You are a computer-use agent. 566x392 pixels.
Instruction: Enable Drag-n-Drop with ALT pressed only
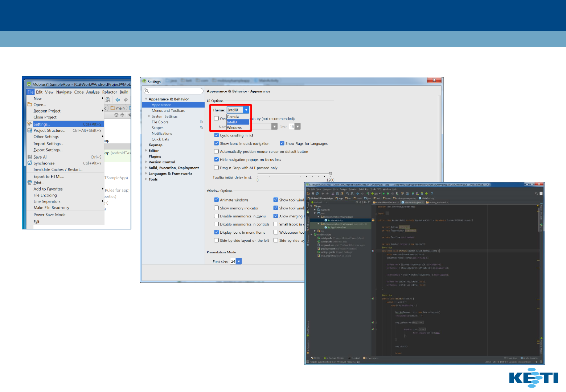click(x=217, y=168)
